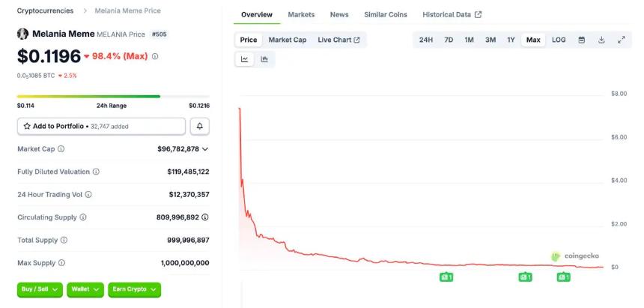Click Market Cap info icon
The height and width of the screenshot is (308, 644).
61,149
